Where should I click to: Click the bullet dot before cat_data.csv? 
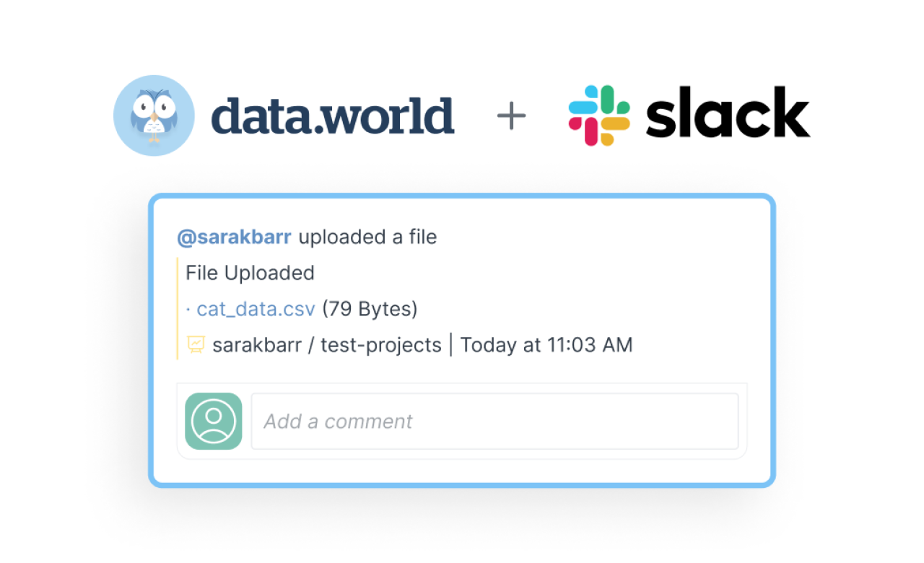(188, 310)
